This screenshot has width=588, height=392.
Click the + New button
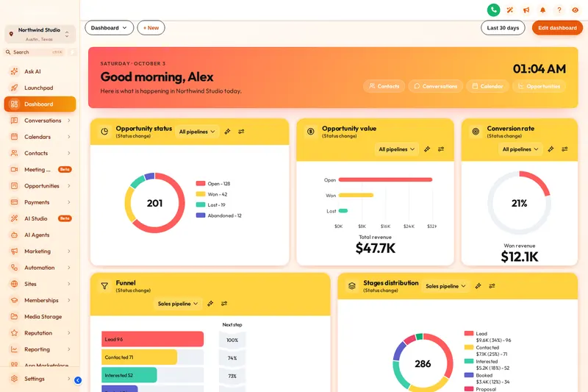point(151,28)
